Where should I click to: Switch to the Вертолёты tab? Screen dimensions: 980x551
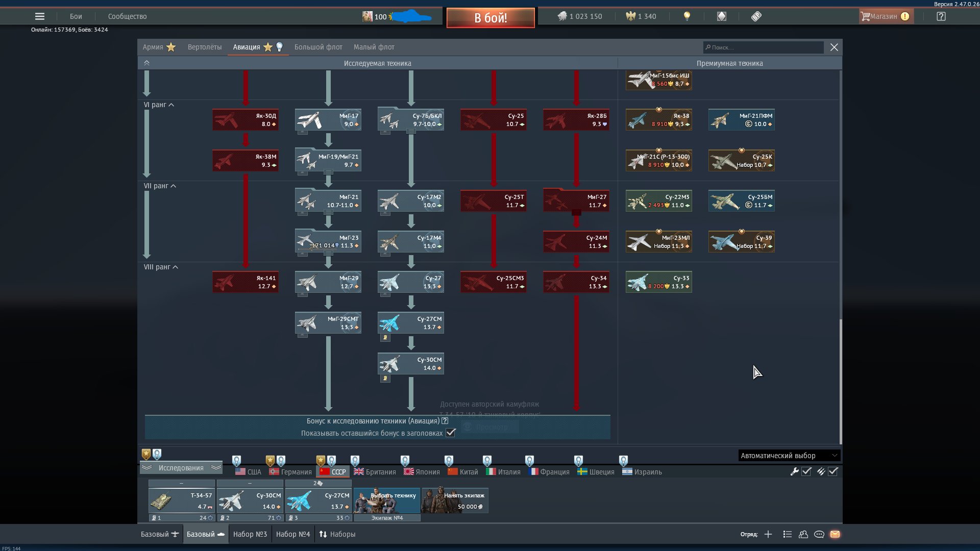click(x=205, y=47)
